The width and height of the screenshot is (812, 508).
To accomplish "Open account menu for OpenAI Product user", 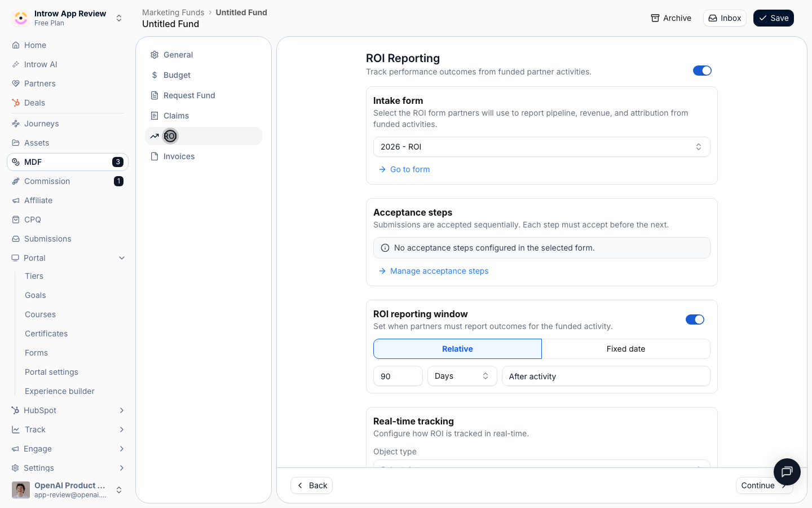I will [x=68, y=490].
